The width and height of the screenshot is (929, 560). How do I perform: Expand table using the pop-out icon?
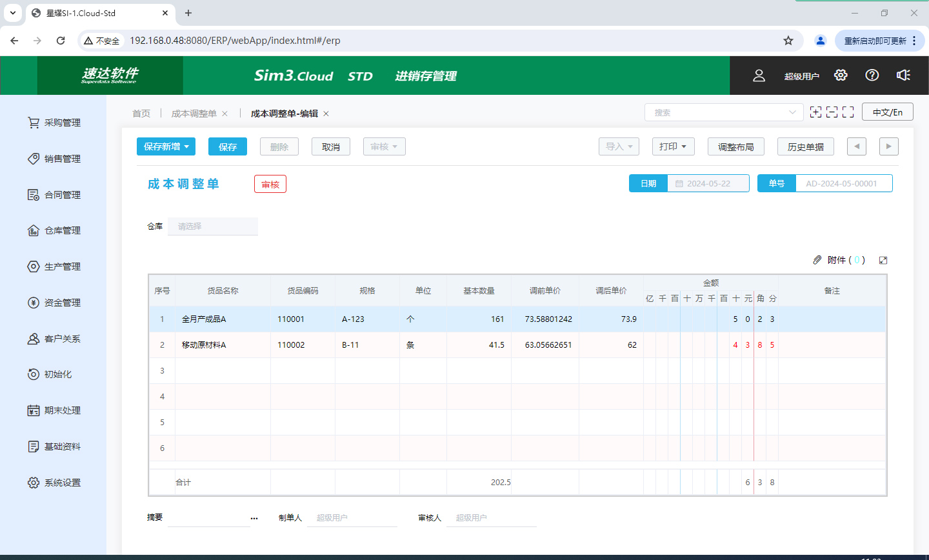(x=883, y=260)
